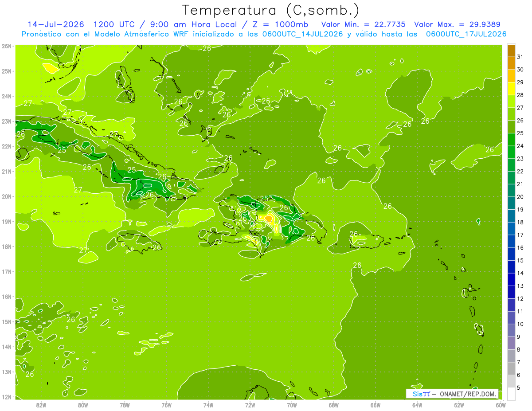Select "Valor Min. = 22.7735" text
This screenshot has height=411, width=532.
(364, 24)
